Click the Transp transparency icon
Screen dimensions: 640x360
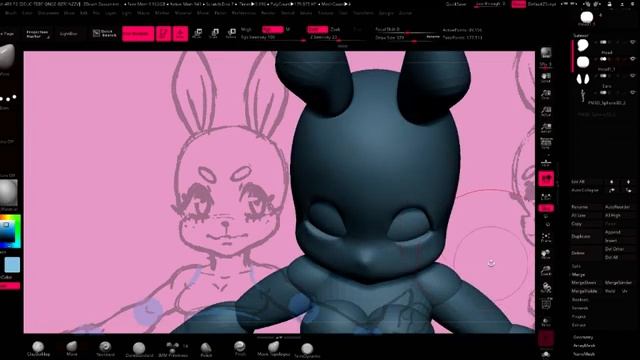[x=546, y=321]
